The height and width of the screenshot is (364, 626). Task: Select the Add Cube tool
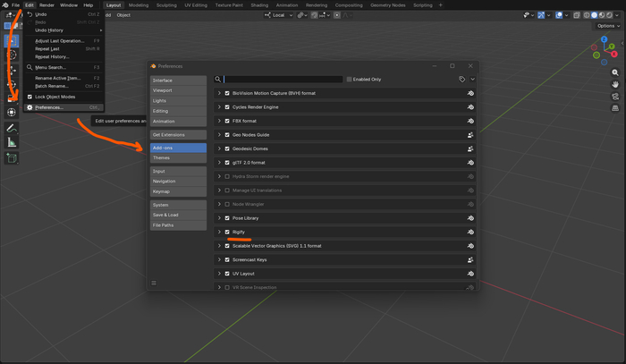tap(12, 158)
